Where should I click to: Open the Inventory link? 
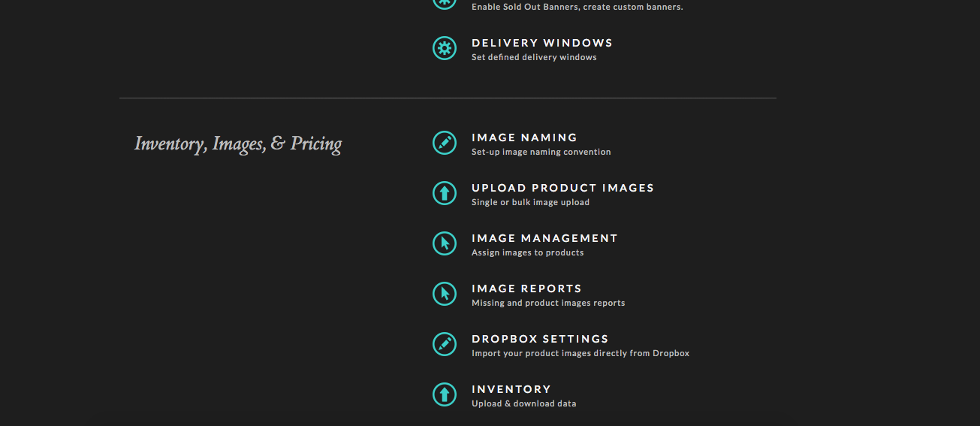click(x=511, y=389)
